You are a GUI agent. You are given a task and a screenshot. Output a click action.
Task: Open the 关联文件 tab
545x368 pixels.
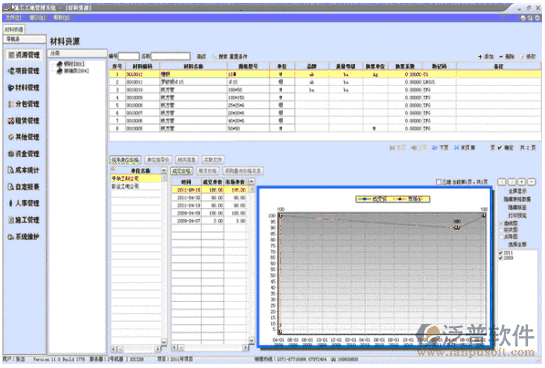tap(213, 160)
